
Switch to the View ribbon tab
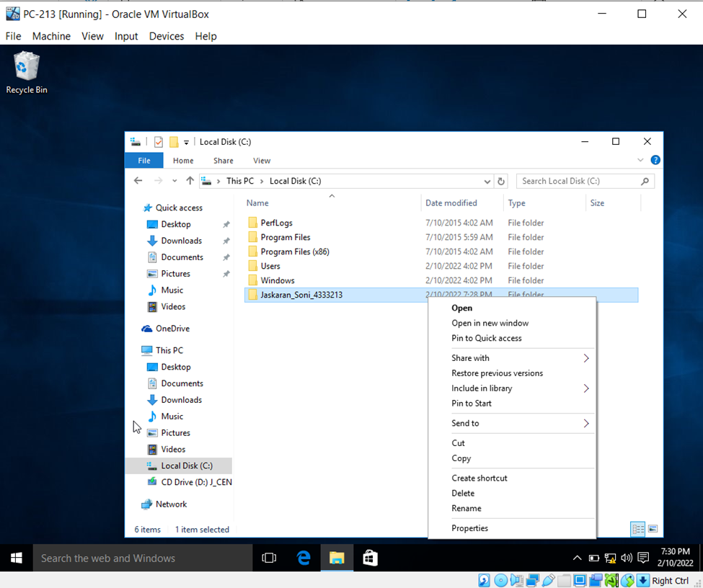262,160
